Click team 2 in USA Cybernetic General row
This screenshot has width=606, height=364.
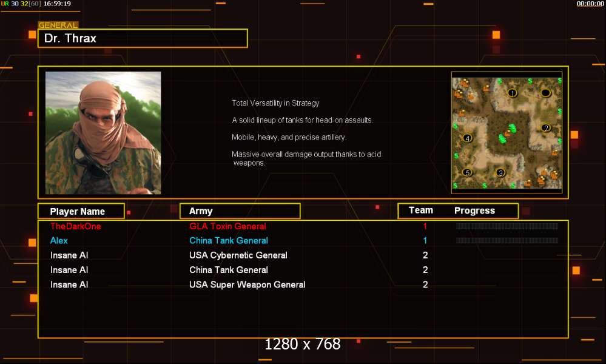click(x=425, y=255)
